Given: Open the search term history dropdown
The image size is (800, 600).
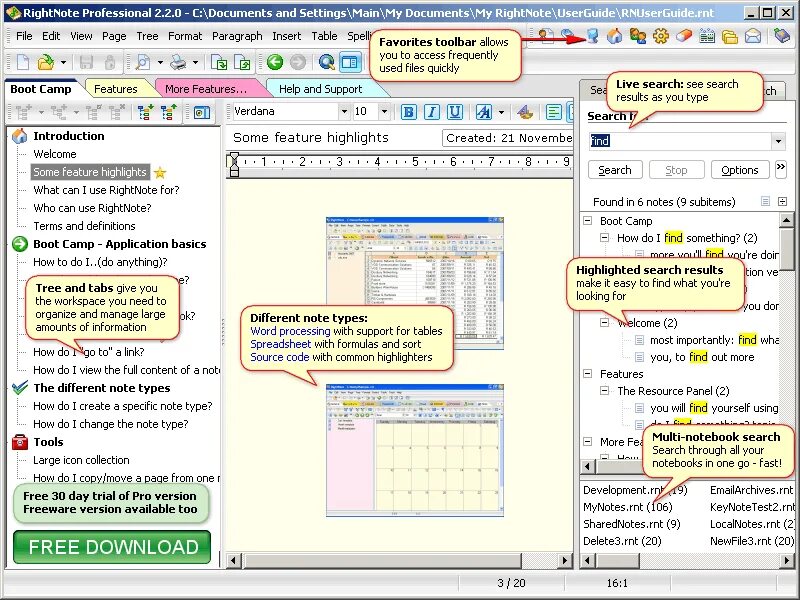Looking at the screenshot, I should [778, 141].
